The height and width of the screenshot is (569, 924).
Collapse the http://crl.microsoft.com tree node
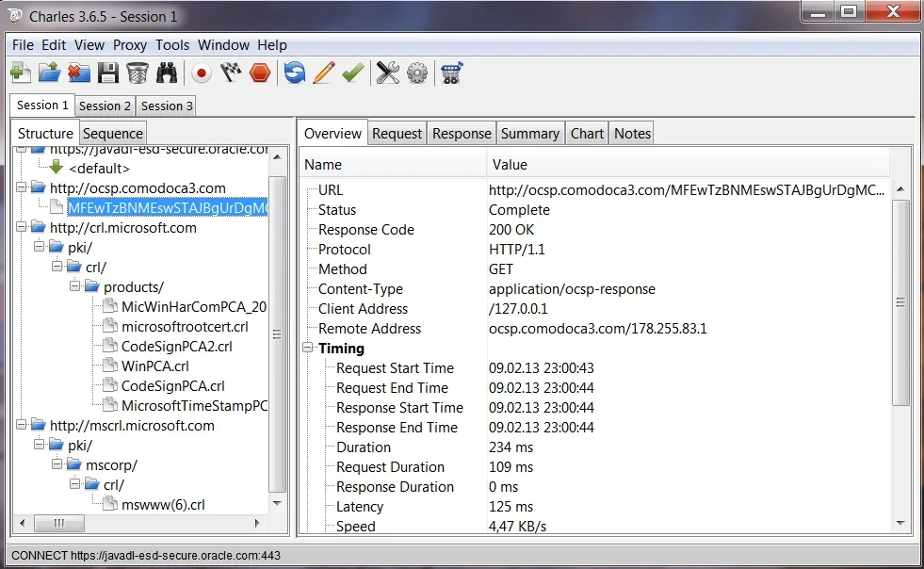22,228
